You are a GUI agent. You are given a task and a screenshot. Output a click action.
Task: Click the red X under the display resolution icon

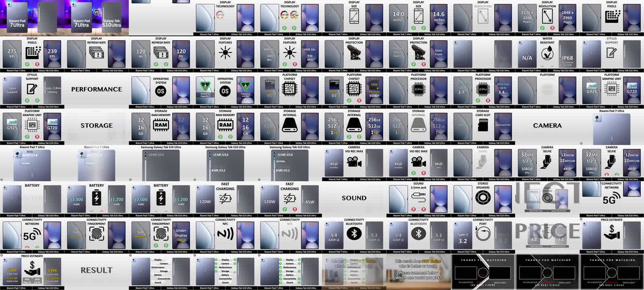(x=552, y=28)
